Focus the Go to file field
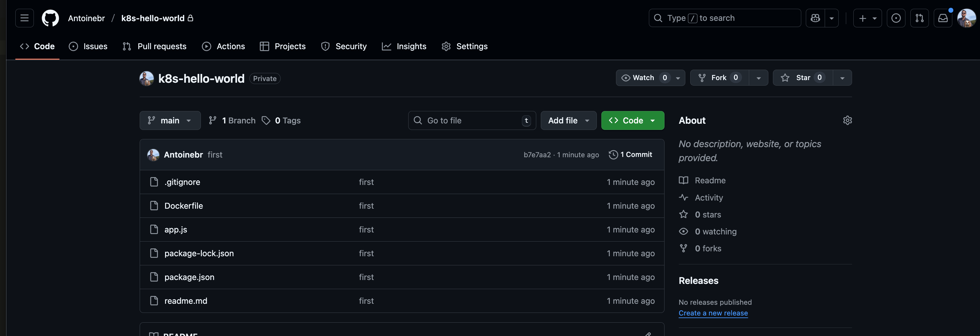This screenshot has height=336, width=980. pos(472,120)
